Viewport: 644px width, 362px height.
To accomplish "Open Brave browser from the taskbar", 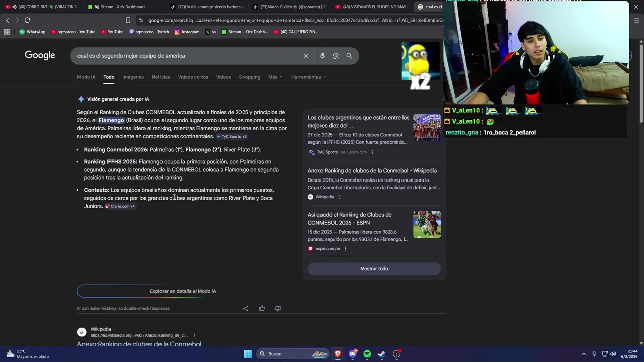I will coord(338,354).
